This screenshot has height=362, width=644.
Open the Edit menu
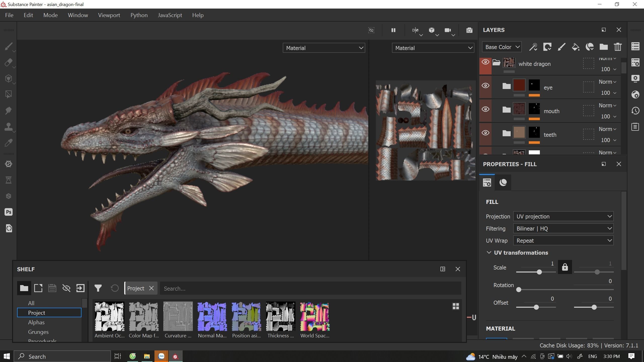(28, 15)
